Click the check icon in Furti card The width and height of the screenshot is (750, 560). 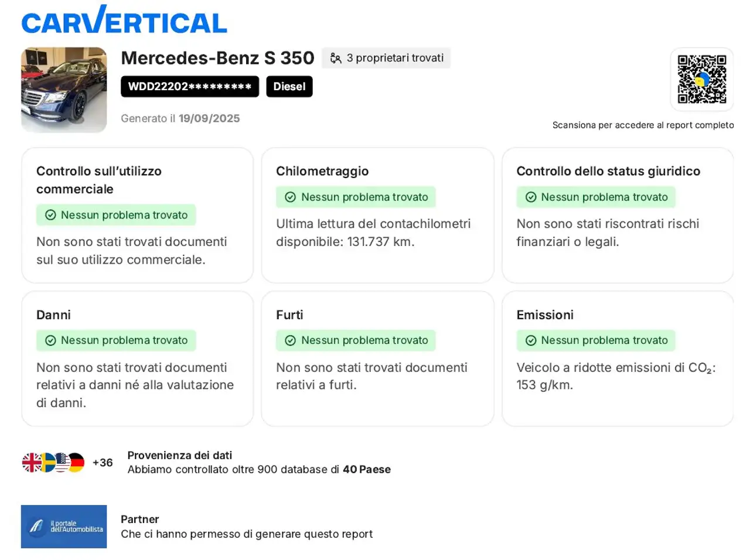click(290, 340)
